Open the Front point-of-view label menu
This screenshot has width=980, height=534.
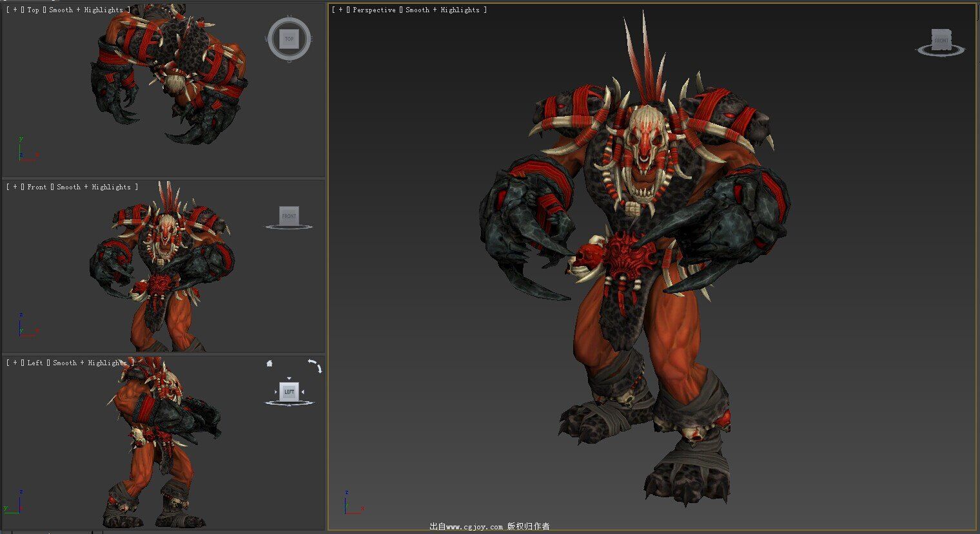37,187
